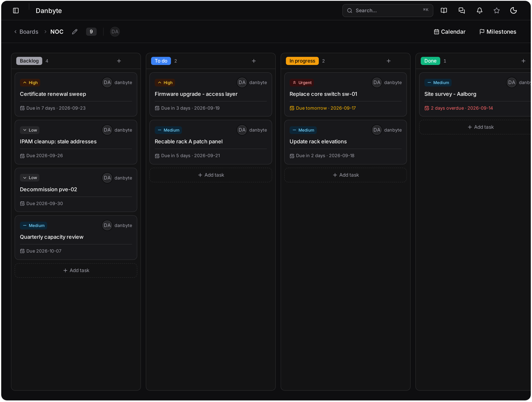The image size is (532, 402).
Task: Click the favorites star icon
Action: (496, 11)
